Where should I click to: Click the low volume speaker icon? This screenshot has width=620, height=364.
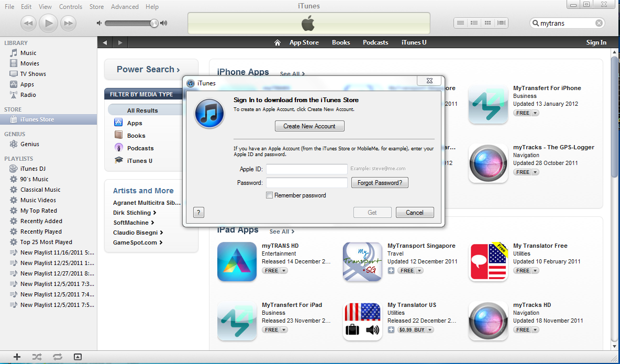click(99, 24)
